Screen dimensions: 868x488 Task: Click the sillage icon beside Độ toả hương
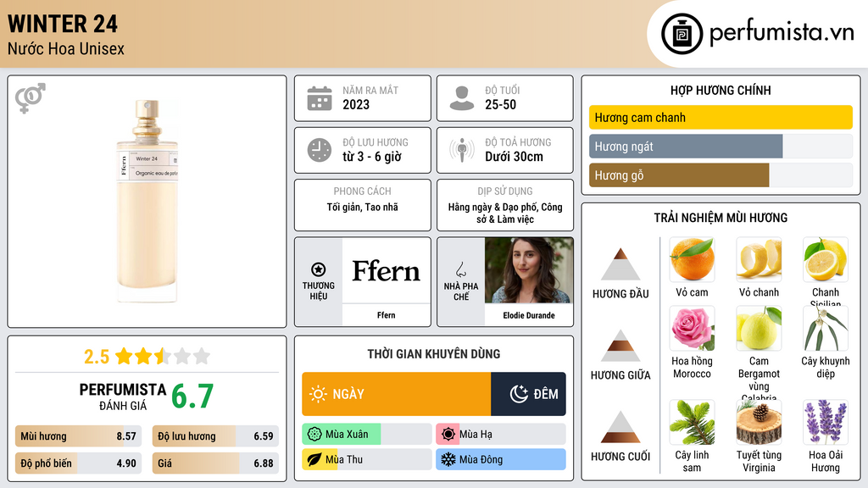462,150
